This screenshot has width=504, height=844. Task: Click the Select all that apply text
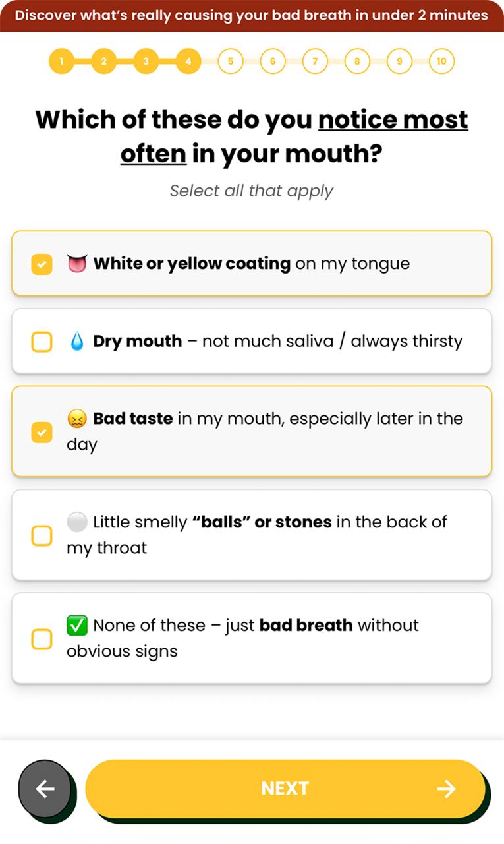[x=252, y=191]
